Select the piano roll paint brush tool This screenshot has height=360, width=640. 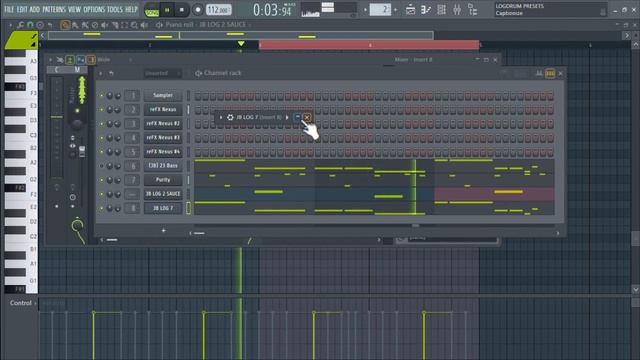click(x=75, y=25)
